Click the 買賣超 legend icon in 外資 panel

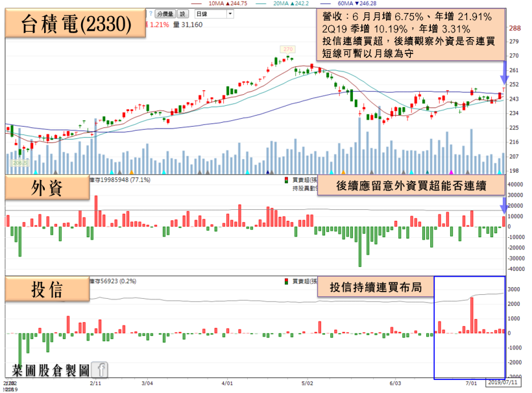286,180
